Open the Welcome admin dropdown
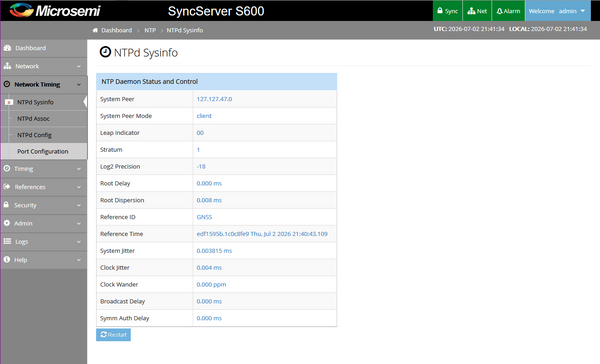The height and width of the screenshot is (364, 600). (x=557, y=11)
